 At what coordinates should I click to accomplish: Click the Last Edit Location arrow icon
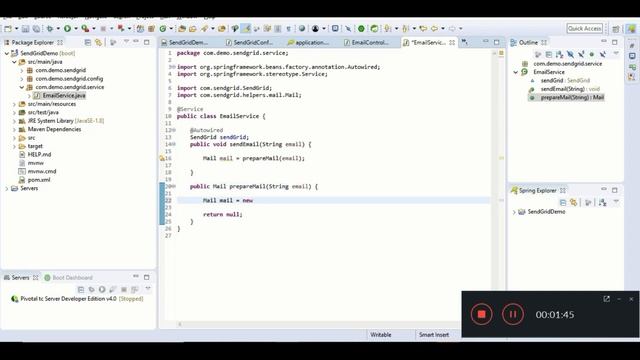[423, 29]
